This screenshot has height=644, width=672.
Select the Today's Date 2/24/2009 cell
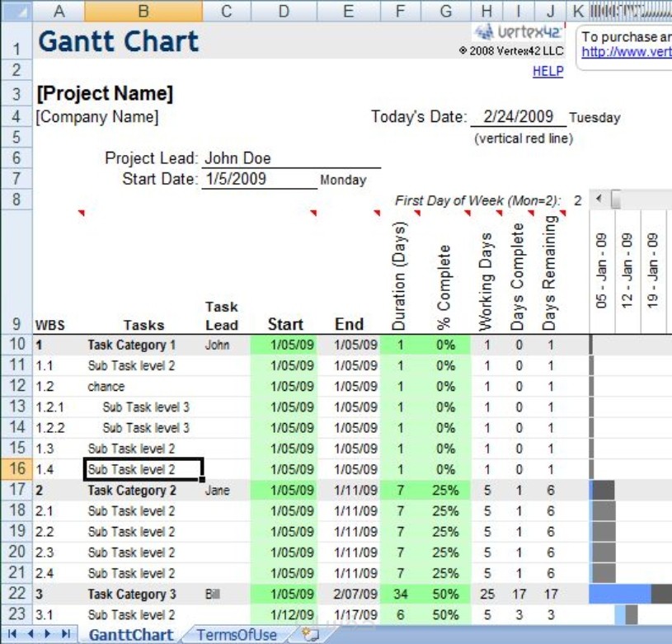click(518, 116)
